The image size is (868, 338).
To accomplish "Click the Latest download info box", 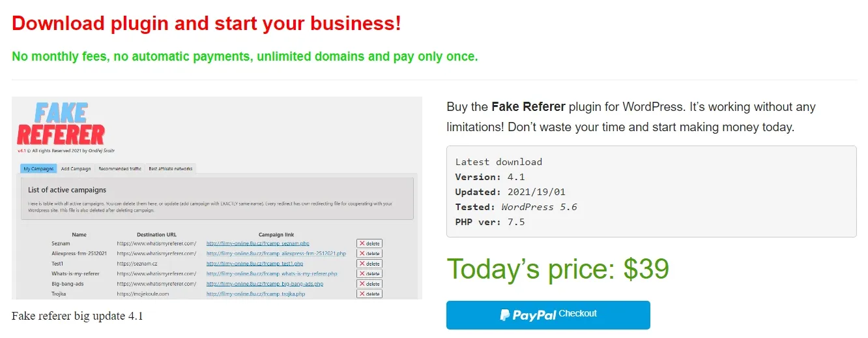I will point(652,191).
